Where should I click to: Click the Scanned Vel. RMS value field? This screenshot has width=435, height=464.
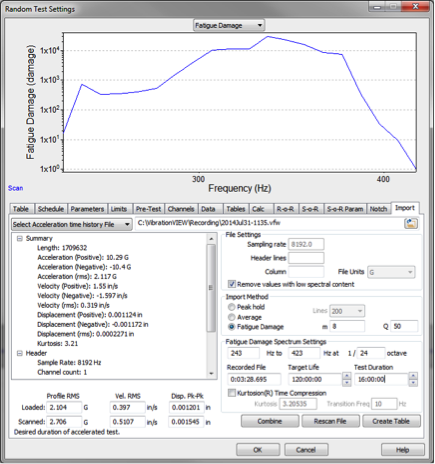tap(128, 422)
